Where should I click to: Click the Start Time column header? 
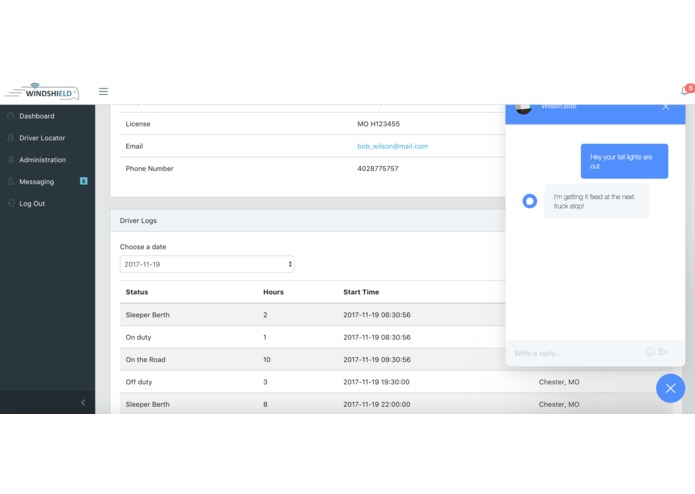361,292
